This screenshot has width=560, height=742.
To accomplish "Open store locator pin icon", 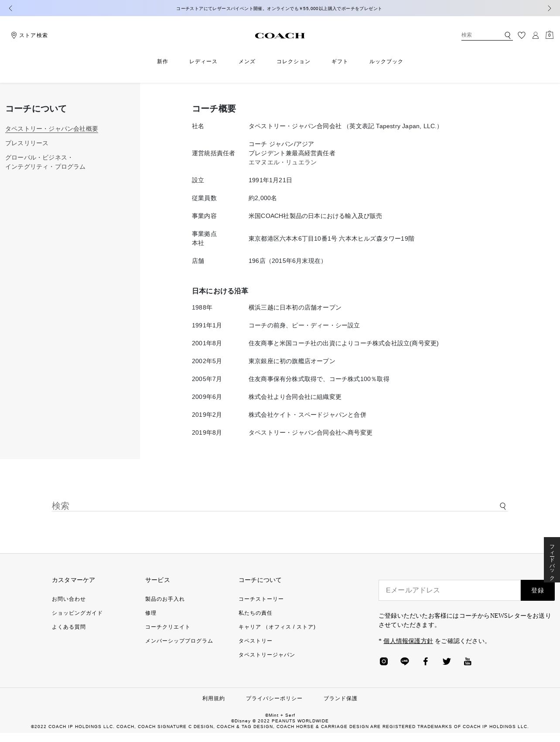I will click(x=14, y=35).
